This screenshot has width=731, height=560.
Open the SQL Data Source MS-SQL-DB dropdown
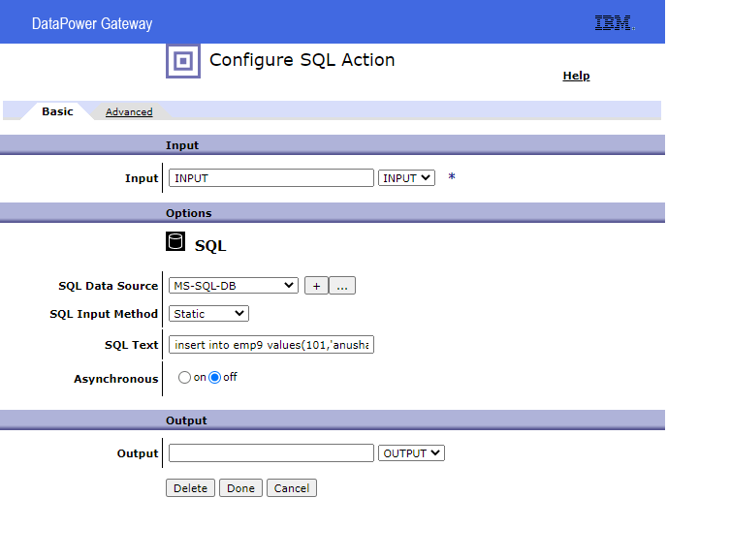tap(234, 285)
